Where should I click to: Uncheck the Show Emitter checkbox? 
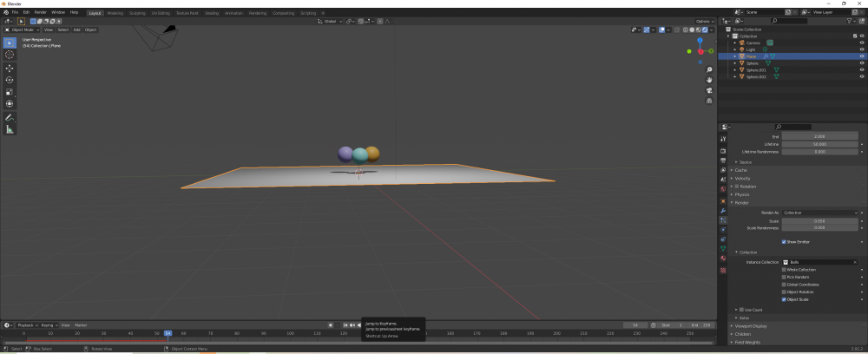(785, 242)
